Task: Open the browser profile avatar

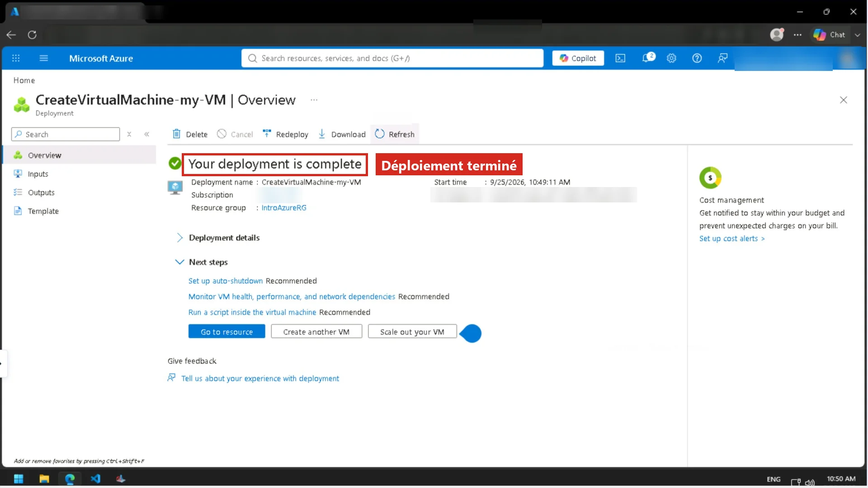Action: click(777, 34)
